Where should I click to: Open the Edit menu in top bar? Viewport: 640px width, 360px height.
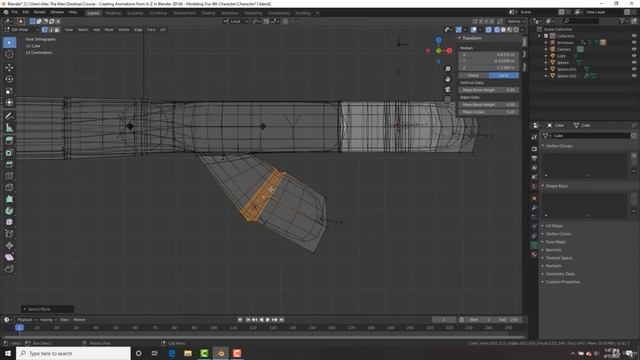click(x=26, y=13)
